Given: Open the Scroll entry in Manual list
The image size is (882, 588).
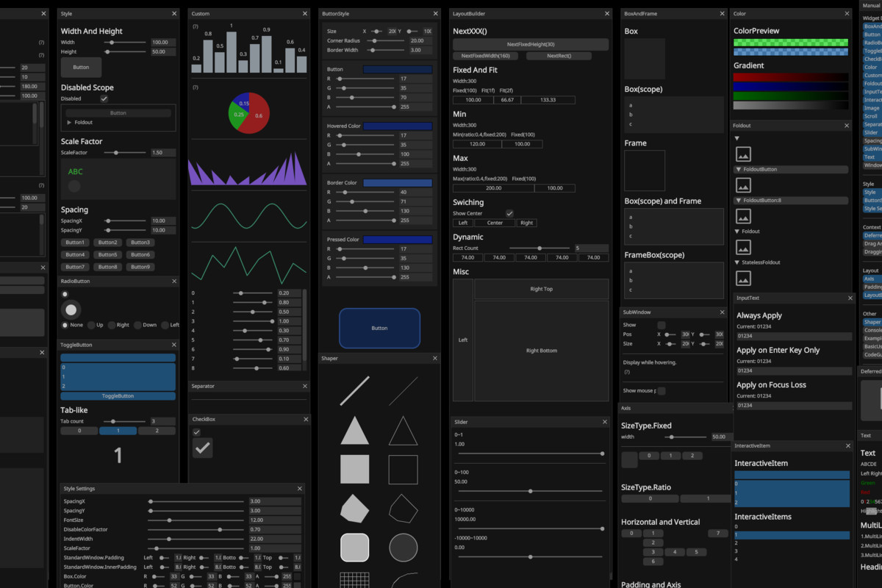Looking at the screenshot, I should click(x=872, y=116).
